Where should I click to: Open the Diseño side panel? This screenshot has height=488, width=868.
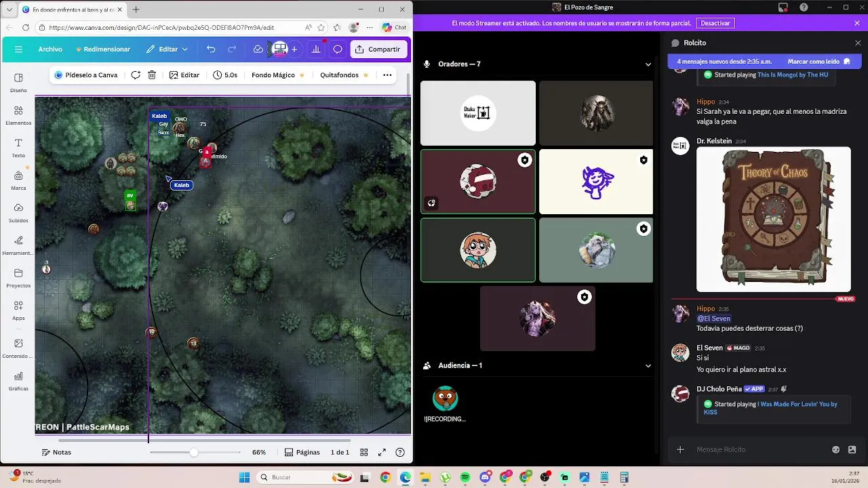pyautogui.click(x=18, y=83)
